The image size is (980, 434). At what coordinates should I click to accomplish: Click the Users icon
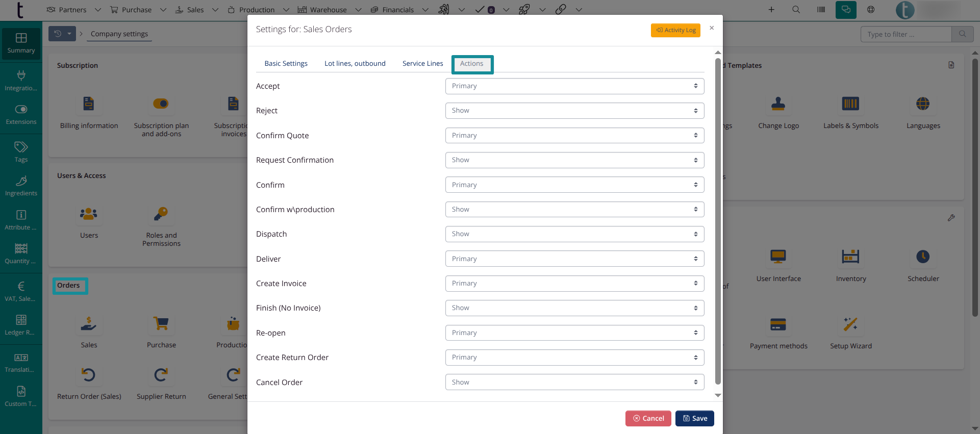89,214
